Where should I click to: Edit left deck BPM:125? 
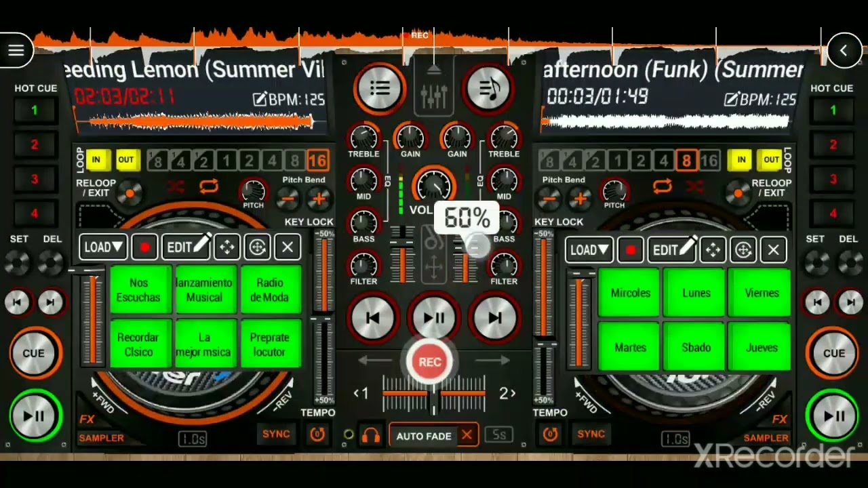click(x=289, y=100)
